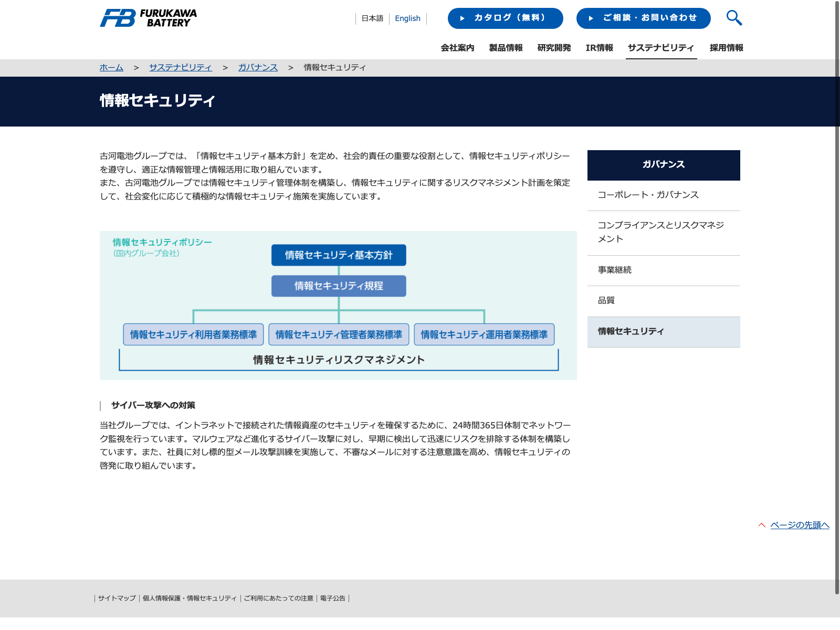840x630 pixels.
Task: Open サイトマップ footer link
Action: click(x=117, y=598)
